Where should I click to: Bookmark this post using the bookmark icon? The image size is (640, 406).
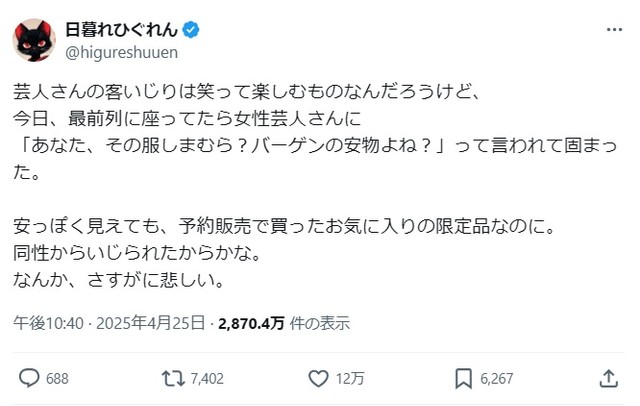[x=463, y=378]
